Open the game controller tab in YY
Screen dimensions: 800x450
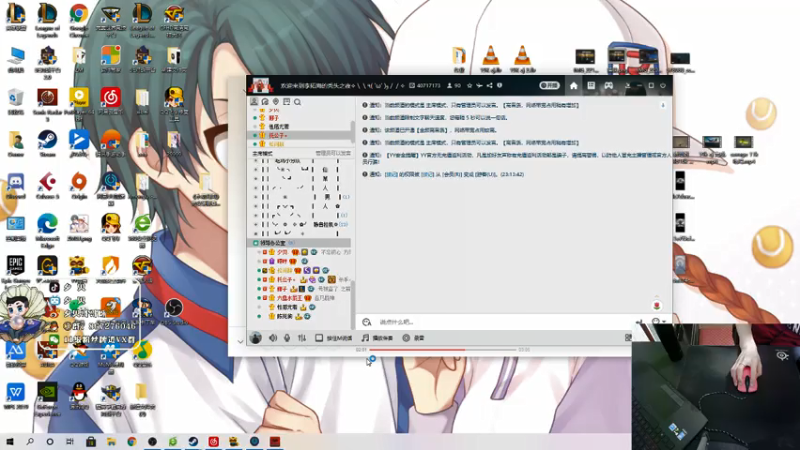click(x=609, y=86)
